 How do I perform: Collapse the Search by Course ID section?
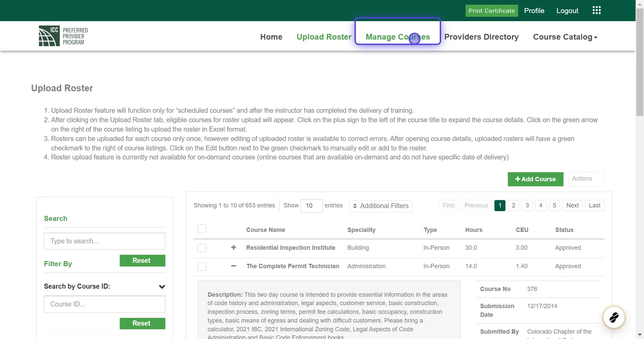click(162, 286)
